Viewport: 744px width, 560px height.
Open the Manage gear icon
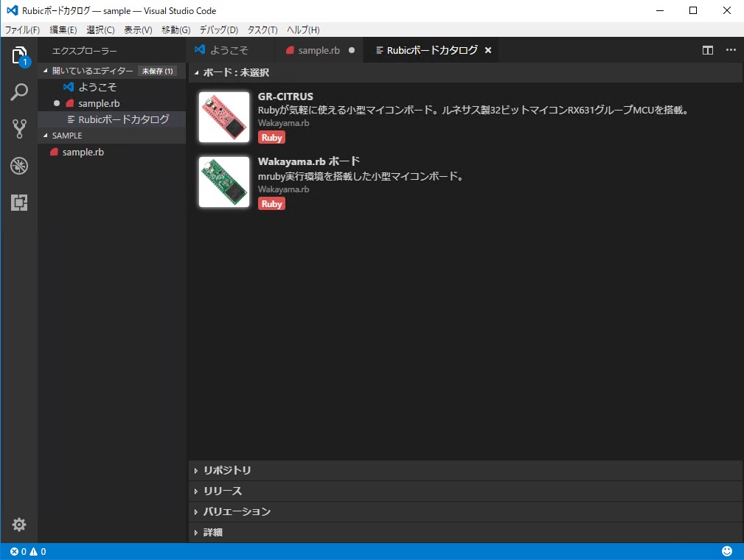(x=19, y=525)
